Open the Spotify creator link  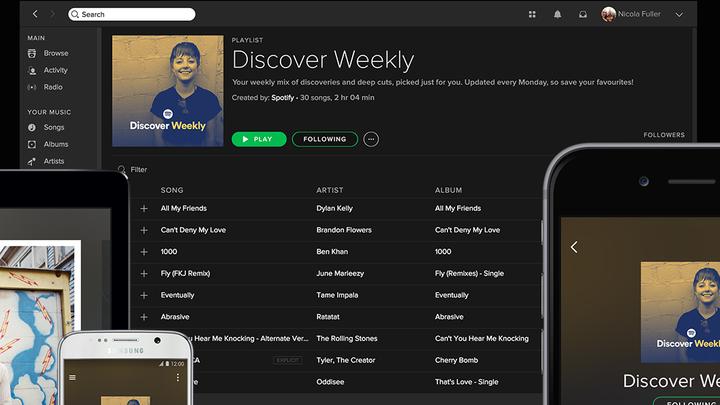point(282,97)
